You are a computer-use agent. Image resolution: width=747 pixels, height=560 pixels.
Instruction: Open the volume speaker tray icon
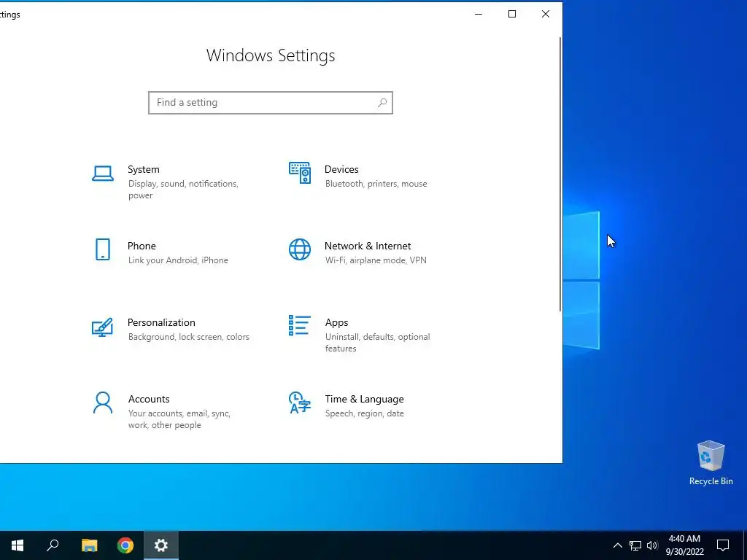(x=652, y=545)
